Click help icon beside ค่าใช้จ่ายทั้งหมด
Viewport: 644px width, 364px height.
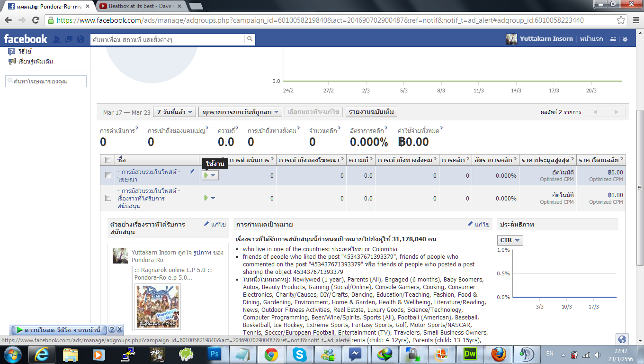pyautogui.click(x=441, y=129)
